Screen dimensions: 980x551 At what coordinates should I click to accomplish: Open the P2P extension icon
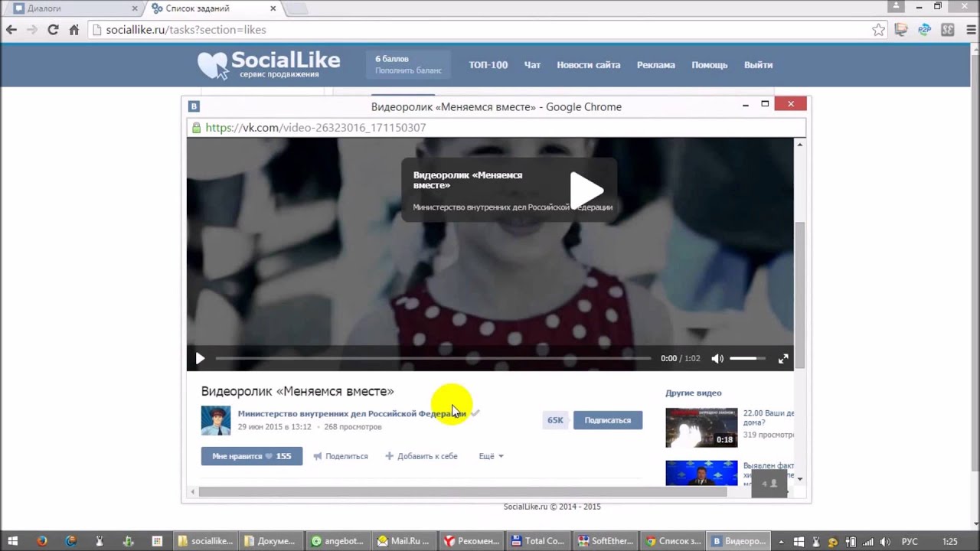924,30
